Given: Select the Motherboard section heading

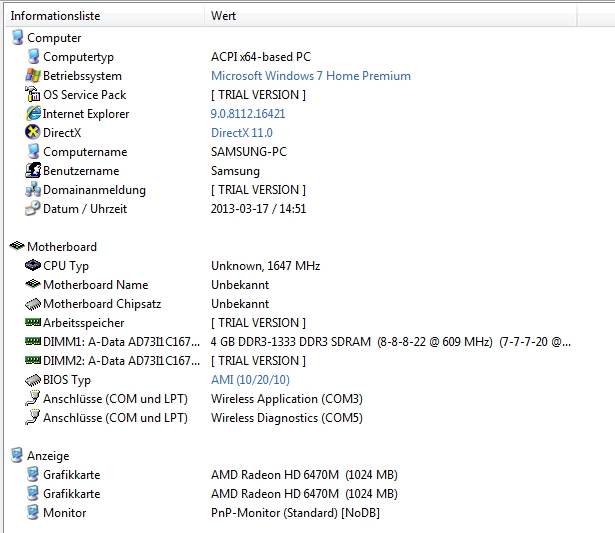Looking at the screenshot, I should click(62, 247).
